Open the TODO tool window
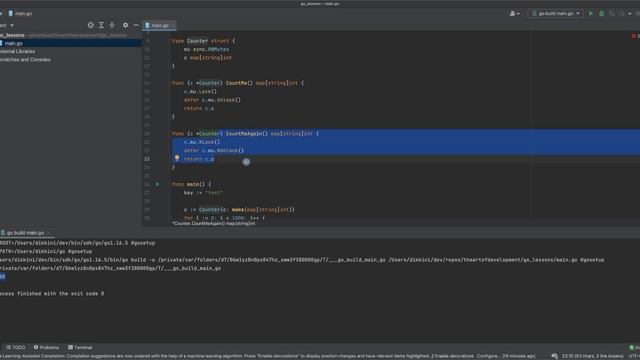This screenshot has width=640, height=360. pyautogui.click(x=16, y=347)
